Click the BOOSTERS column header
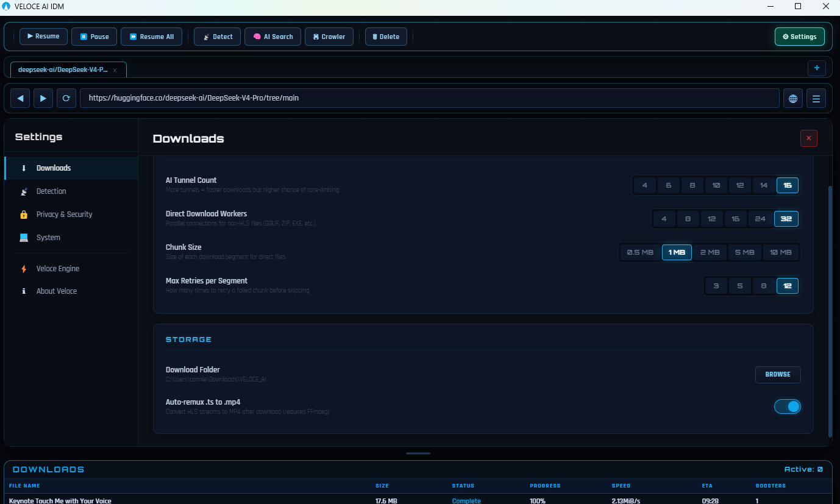 [771, 486]
